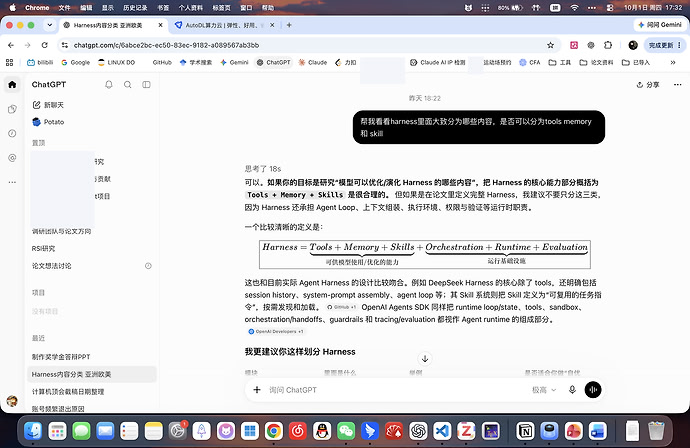
Task: Click the plus attach button in composer
Action: click(257, 390)
